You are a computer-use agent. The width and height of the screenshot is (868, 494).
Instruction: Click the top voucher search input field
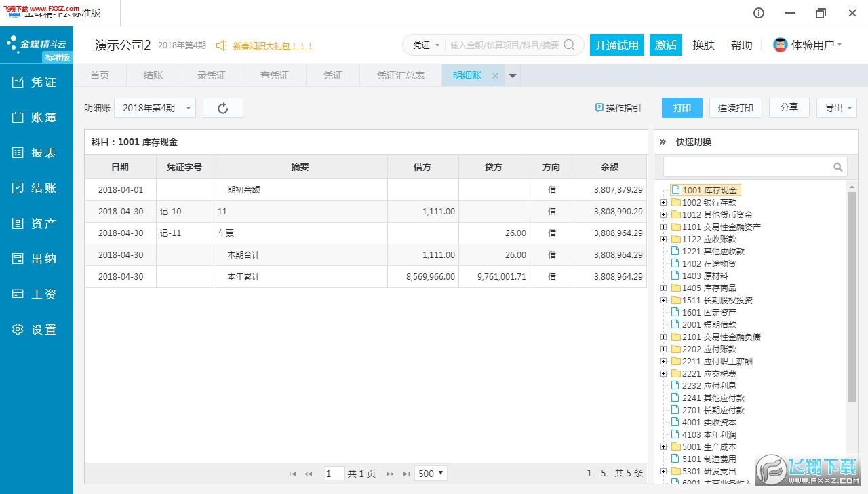click(505, 45)
